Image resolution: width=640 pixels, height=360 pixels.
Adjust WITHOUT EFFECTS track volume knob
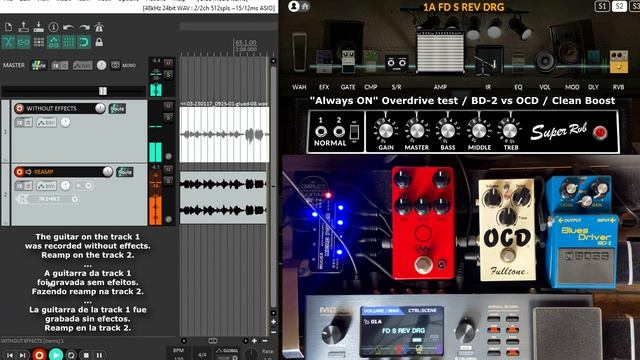(100, 108)
